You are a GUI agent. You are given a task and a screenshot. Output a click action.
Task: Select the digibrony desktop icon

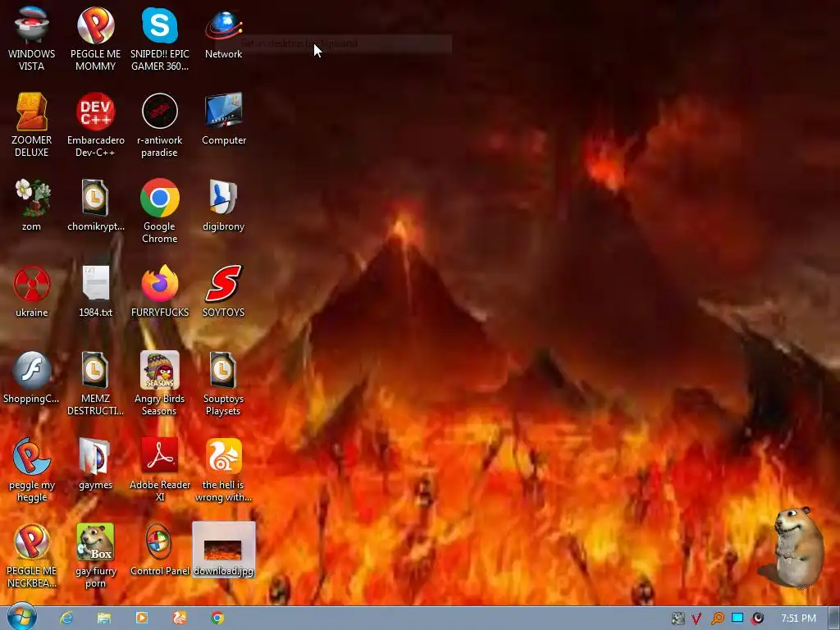click(x=223, y=205)
